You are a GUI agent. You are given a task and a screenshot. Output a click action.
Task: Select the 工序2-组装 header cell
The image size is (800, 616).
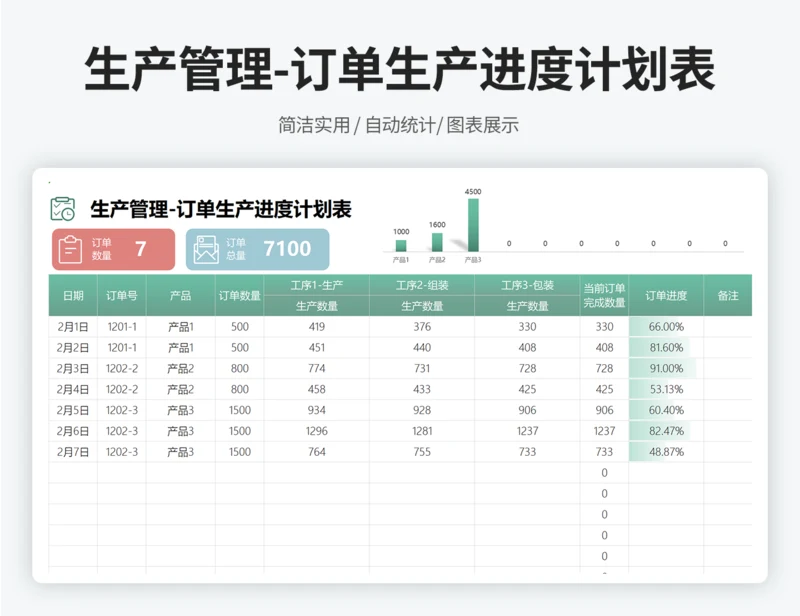[x=422, y=285]
